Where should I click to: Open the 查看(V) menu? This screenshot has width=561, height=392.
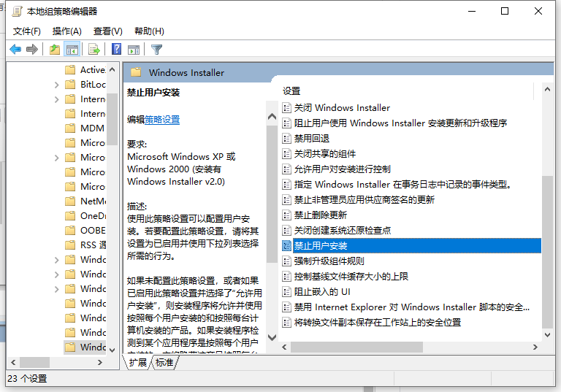tap(108, 31)
